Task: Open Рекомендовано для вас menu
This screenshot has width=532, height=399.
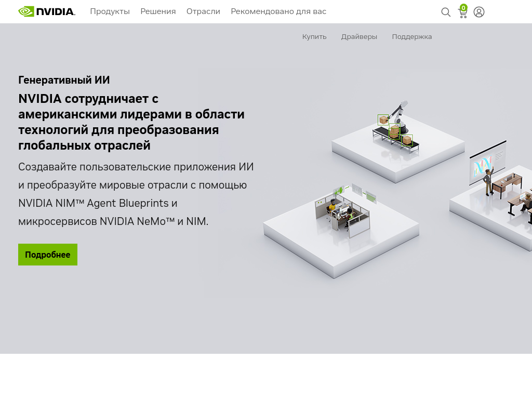Action: coord(278,11)
